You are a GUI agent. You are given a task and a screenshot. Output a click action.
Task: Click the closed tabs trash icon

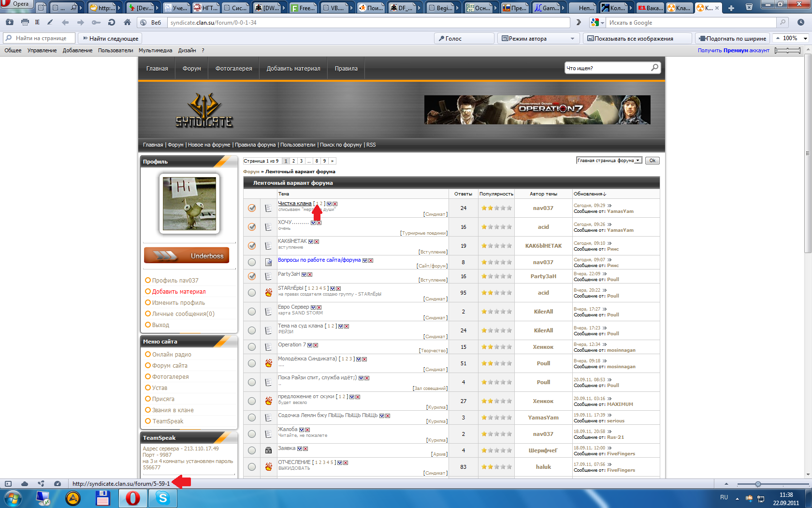pyautogui.click(x=749, y=7)
